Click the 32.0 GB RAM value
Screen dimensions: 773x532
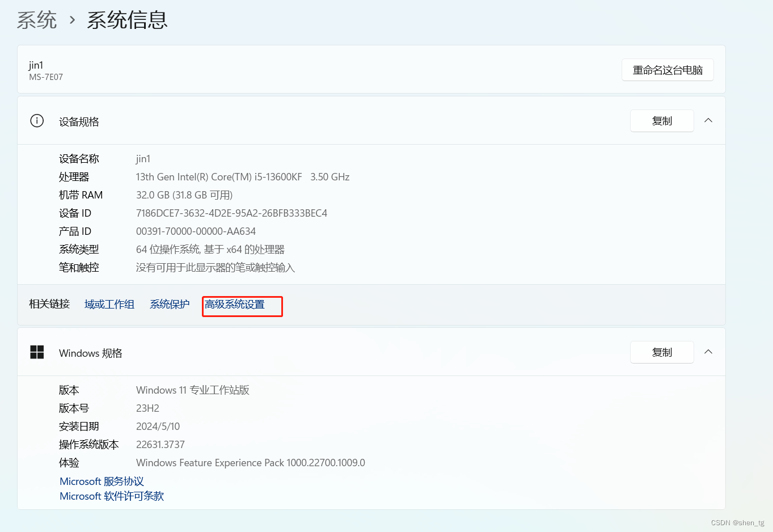pos(184,195)
